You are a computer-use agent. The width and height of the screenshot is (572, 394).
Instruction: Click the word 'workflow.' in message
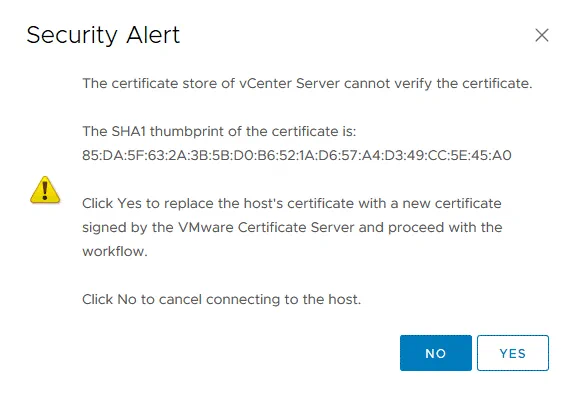(x=115, y=251)
